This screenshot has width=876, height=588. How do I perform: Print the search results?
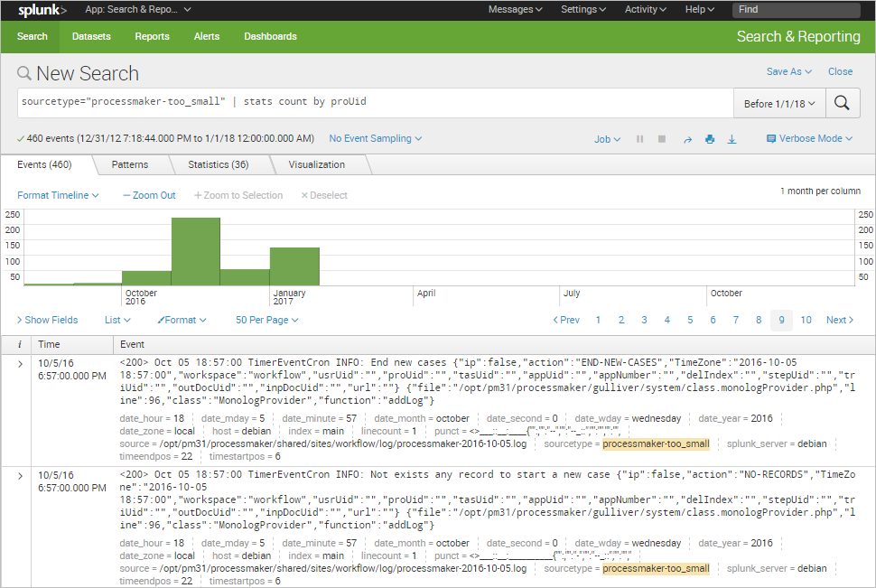(x=710, y=139)
